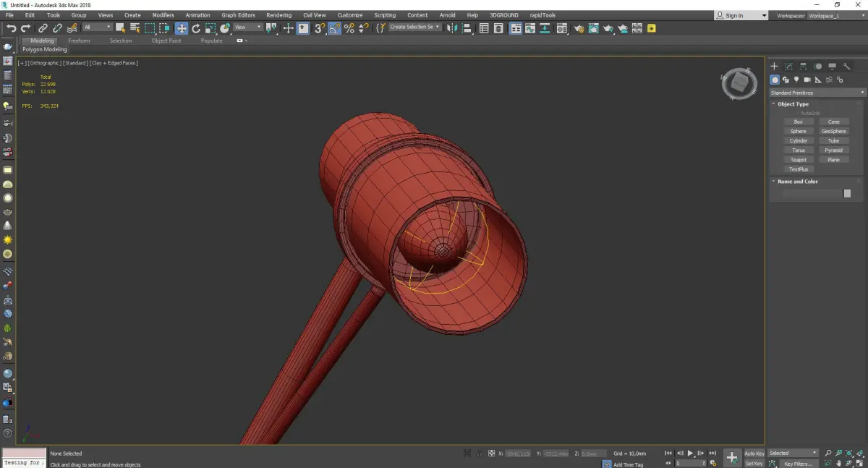Open the Standard Primitives dropdown

817,93
